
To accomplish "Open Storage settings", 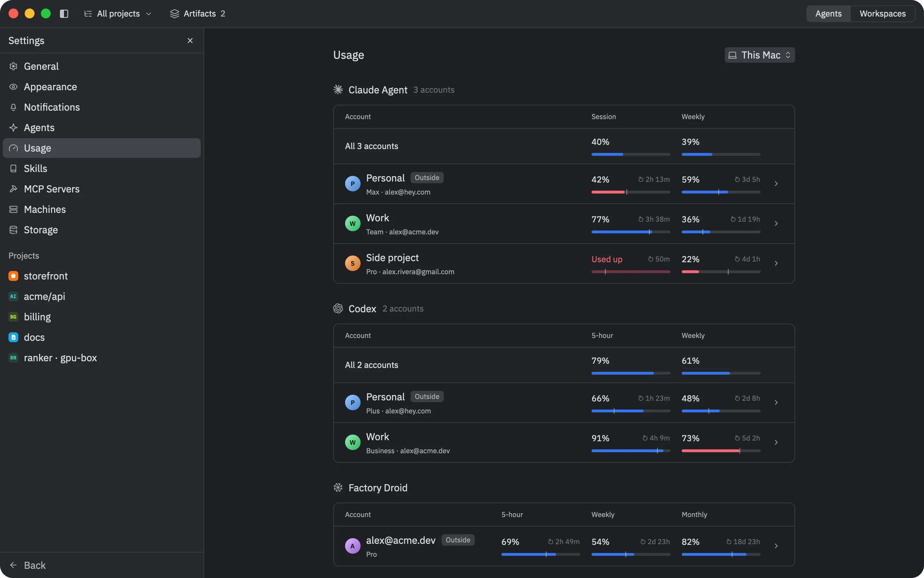I will pyautogui.click(x=101, y=230).
